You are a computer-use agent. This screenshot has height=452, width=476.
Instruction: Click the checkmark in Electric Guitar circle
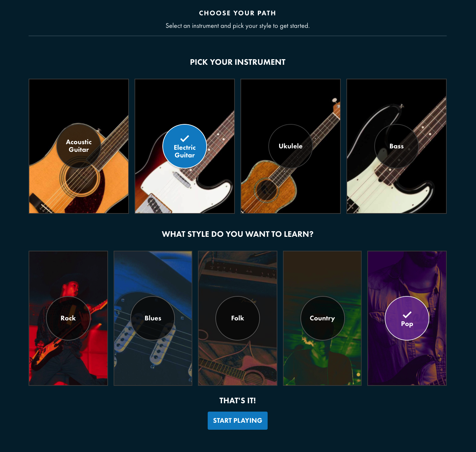pyautogui.click(x=185, y=138)
